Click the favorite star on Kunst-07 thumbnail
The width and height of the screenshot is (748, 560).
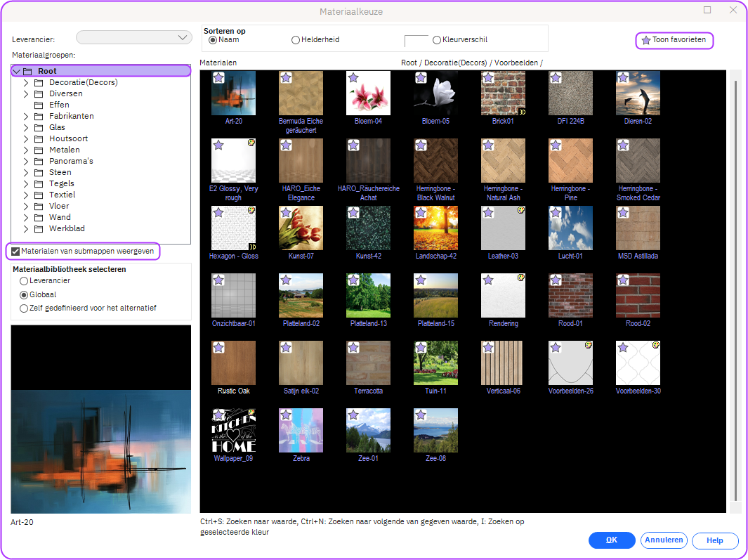[x=286, y=213]
